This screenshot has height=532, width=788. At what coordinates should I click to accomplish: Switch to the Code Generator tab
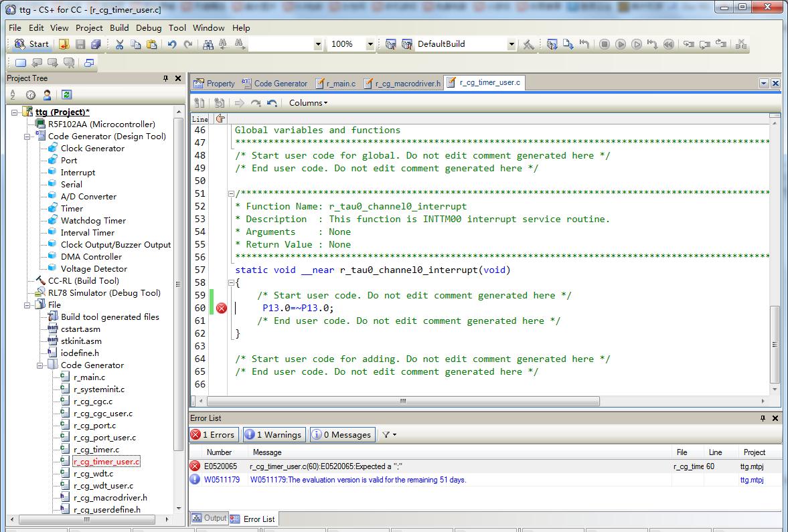click(275, 84)
